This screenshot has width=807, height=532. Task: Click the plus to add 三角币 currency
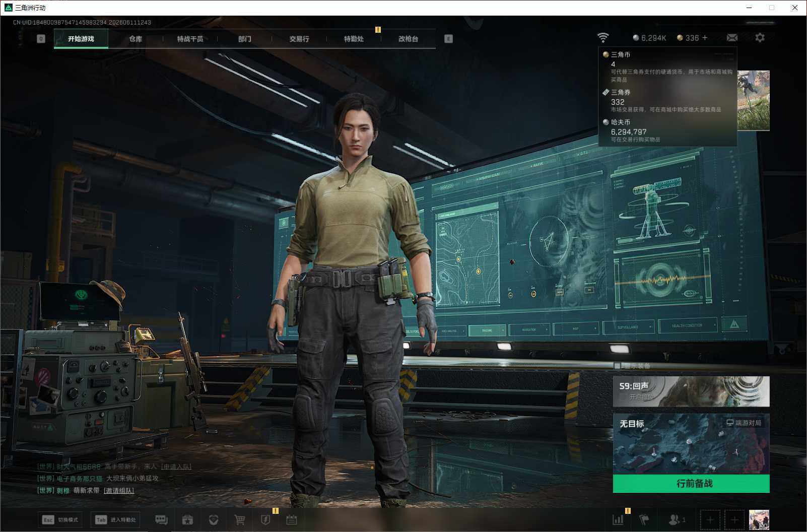(705, 38)
